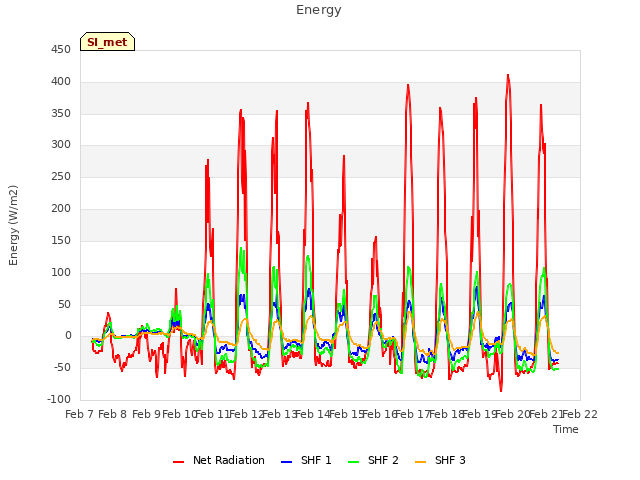The width and height of the screenshot is (640, 480).
Task: Click the '450' y-axis tick label
Action: 61,50
